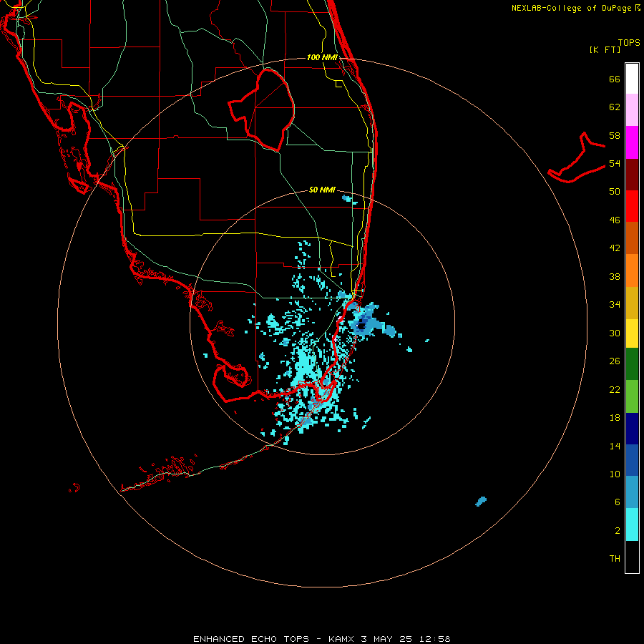644x644 pixels.
Task: Click the 34 legend value
Action: [615, 305]
